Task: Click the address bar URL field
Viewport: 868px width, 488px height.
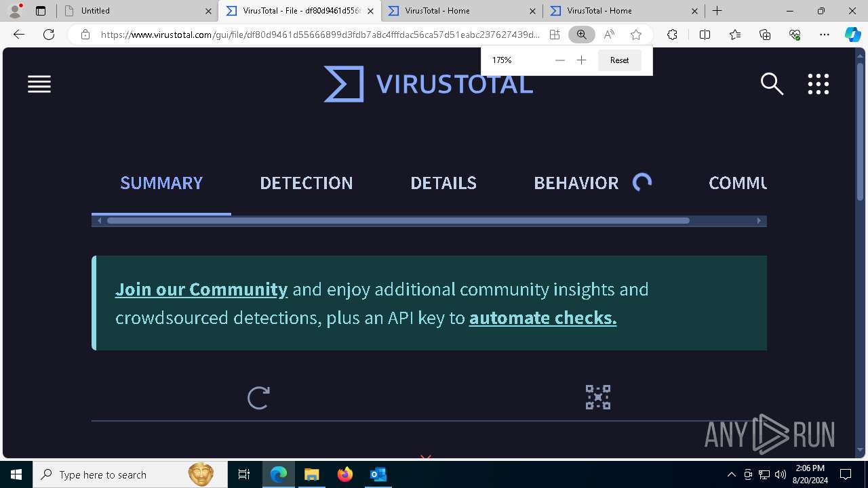Action: click(x=320, y=35)
